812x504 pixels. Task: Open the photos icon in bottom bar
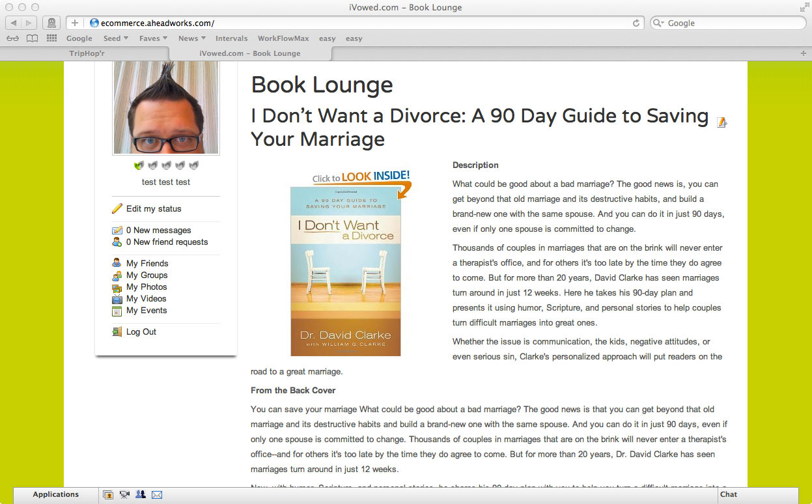[x=108, y=495]
